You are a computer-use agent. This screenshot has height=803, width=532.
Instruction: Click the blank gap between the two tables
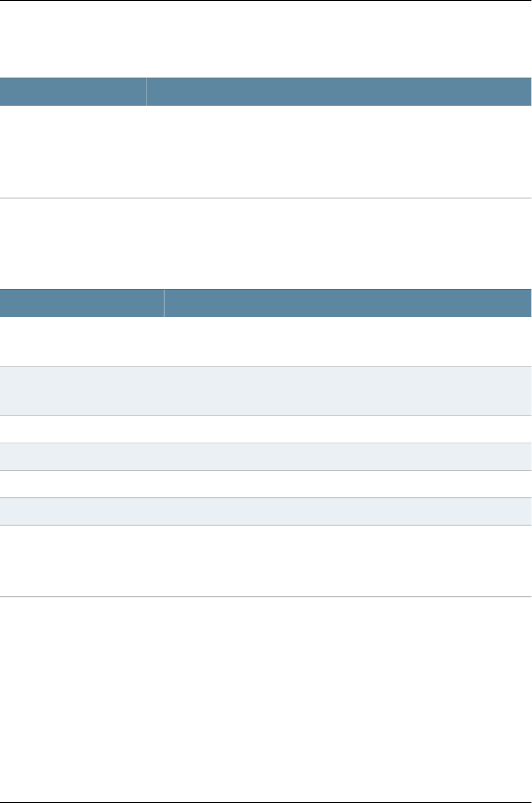click(x=266, y=244)
